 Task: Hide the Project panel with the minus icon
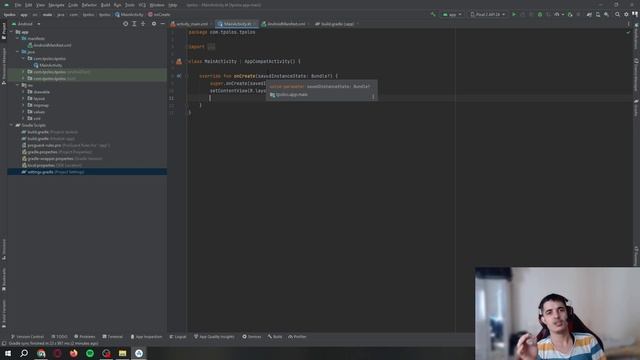click(162, 24)
